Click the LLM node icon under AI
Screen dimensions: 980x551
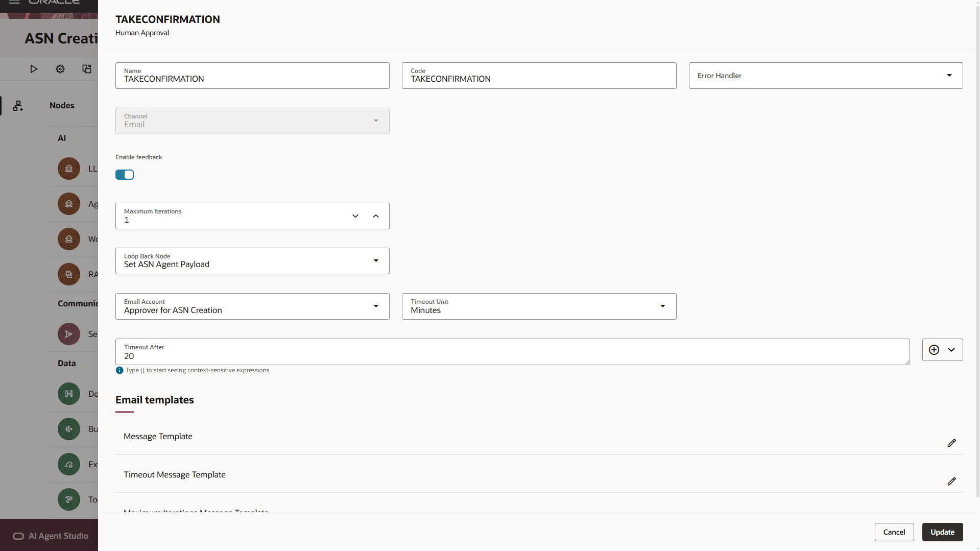(x=68, y=169)
